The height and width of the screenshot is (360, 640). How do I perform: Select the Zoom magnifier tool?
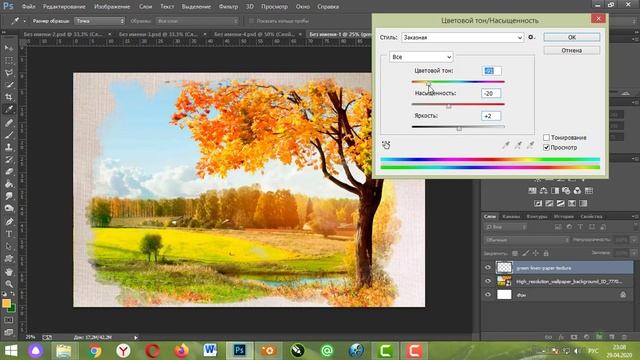pos(9,284)
